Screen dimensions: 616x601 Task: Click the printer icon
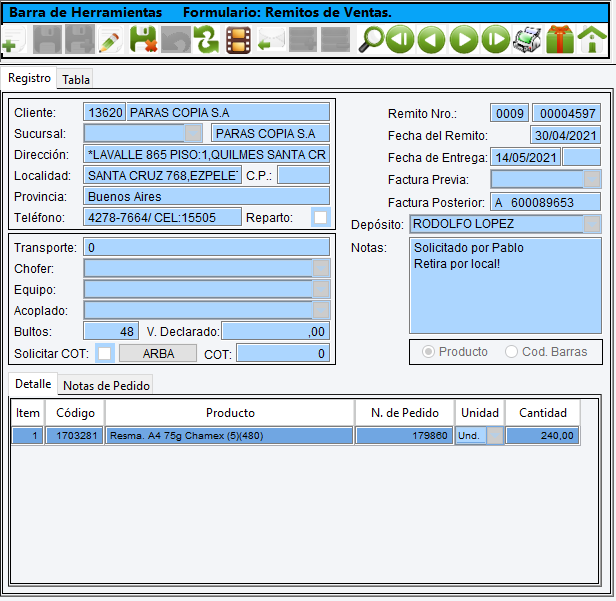(x=527, y=40)
